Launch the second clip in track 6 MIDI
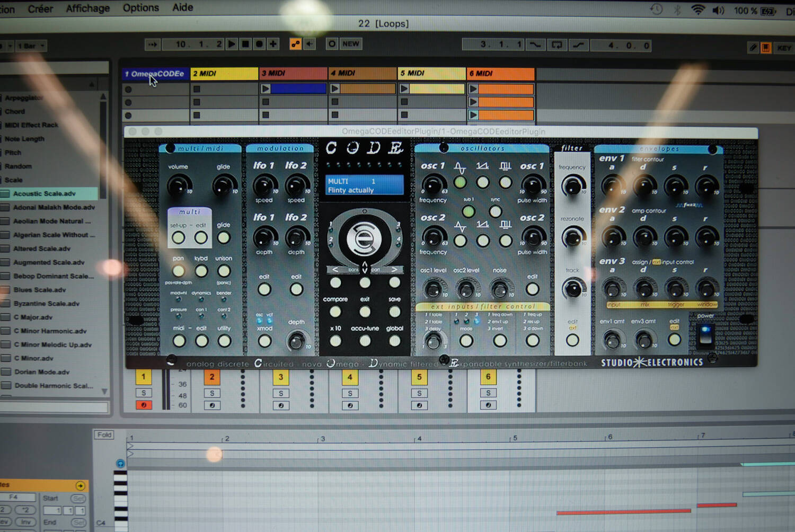Image resolution: width=795 pixels, height=532 pixels. (x=473, y=102)
